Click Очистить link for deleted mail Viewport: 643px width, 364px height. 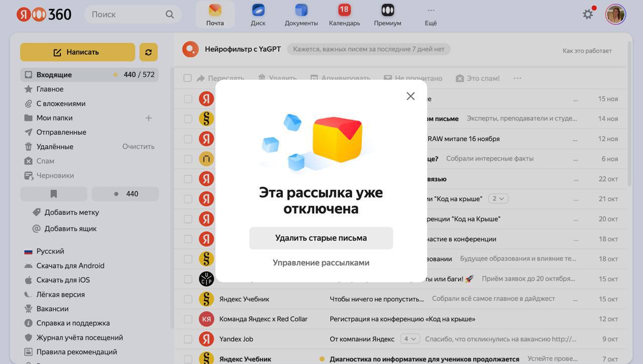(x=139, y=147)
